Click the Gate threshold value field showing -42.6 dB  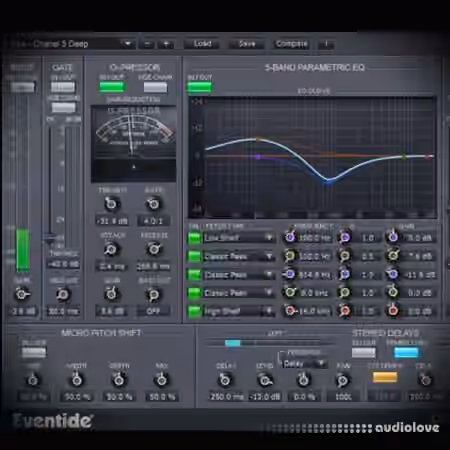[63, 264]
